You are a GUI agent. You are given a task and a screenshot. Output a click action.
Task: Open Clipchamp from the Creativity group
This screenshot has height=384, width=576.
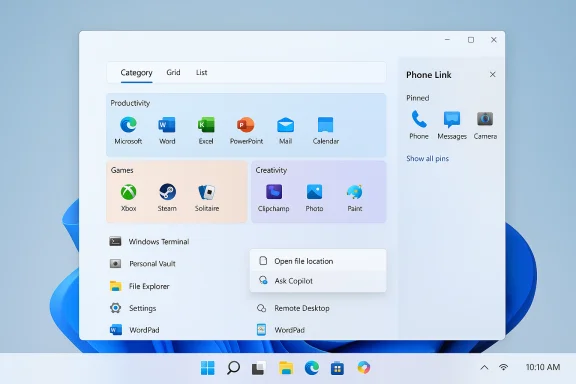click(274, 198)
